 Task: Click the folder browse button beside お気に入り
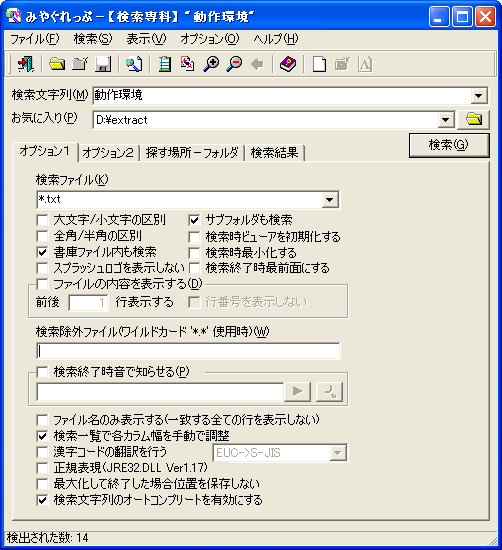click(474, 120)
